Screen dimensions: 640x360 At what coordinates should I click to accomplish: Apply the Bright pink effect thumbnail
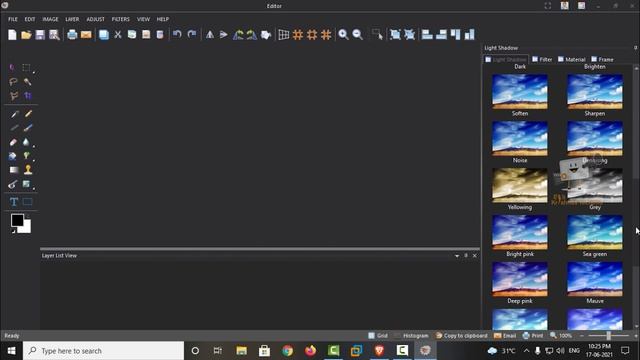(x=520, y=233)
